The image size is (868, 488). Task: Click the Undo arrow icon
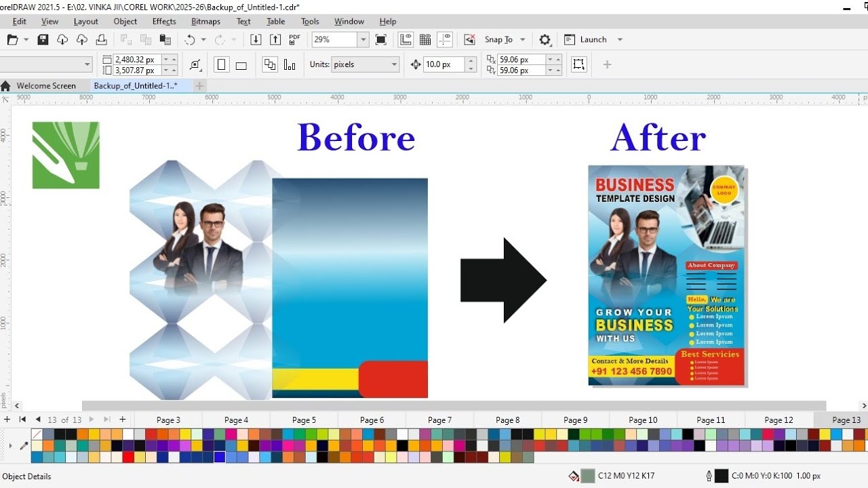(190, 40)
